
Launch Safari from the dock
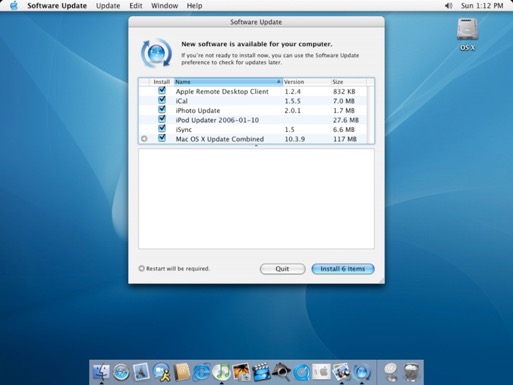click(x=121, y=372)
